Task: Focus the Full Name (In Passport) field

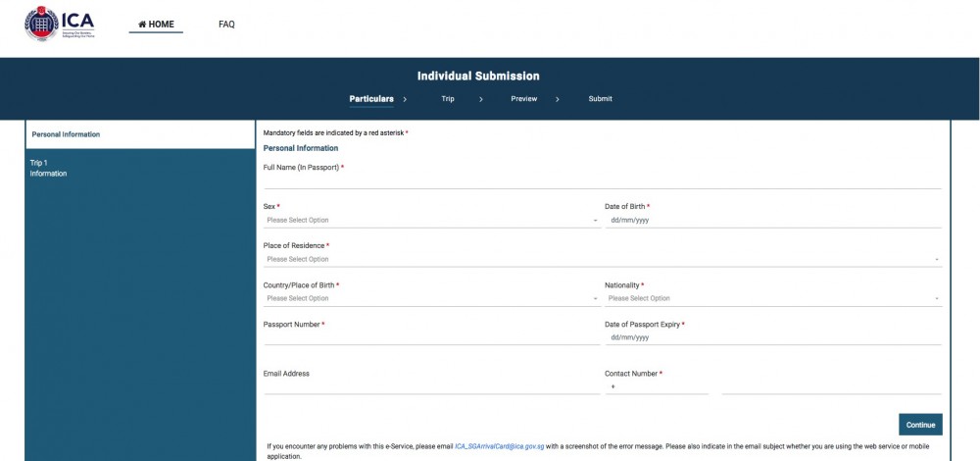Action: [603, 181]
